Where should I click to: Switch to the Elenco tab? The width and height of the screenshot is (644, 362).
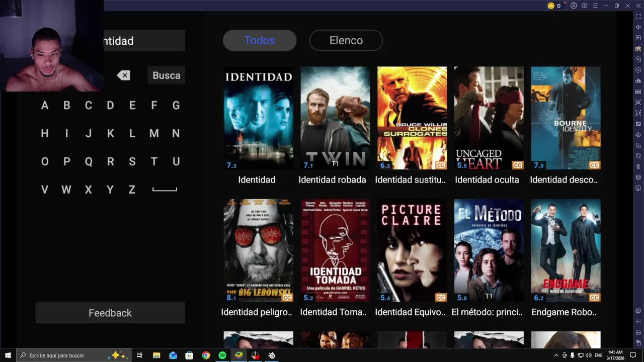pyautogui.click(x=346, y=40)
